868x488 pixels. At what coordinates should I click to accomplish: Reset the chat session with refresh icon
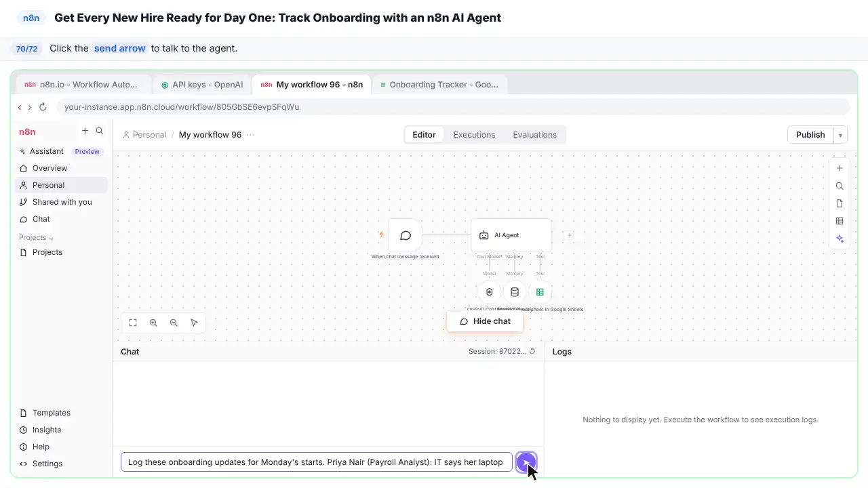pos(532,351)
